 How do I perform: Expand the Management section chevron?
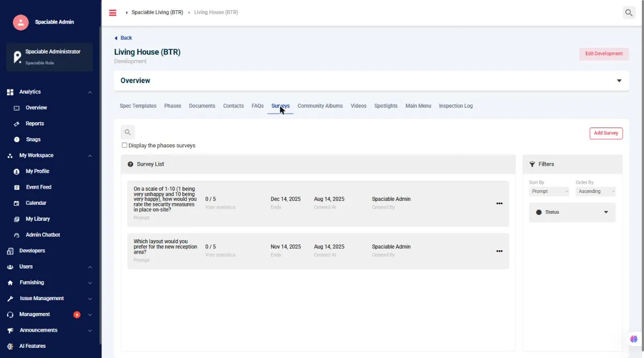click(90, 315)
